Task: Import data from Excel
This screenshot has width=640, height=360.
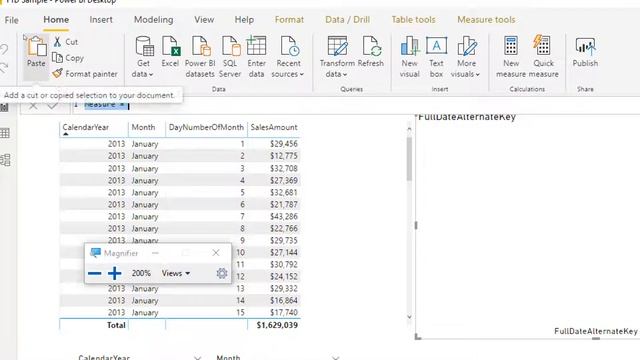Action: pyautogui.click(x=170, y=52)
